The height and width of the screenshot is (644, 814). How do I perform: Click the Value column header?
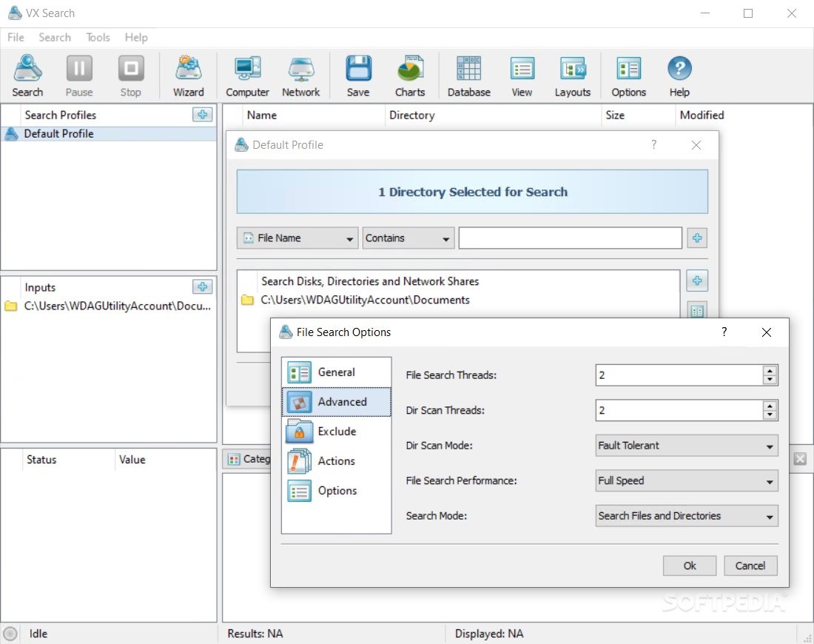pyautogui.click(x=165, y=460)
